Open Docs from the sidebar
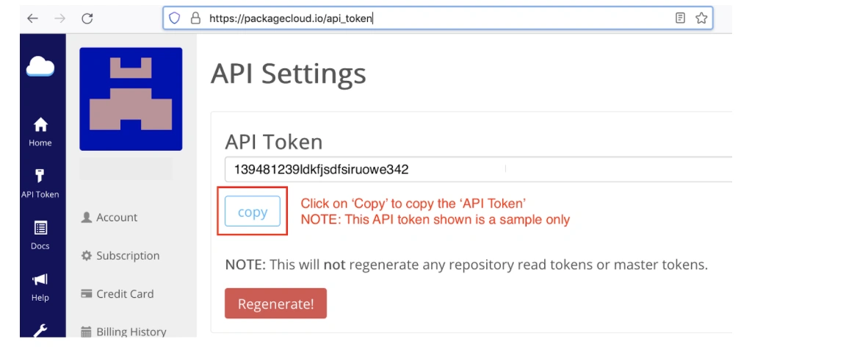The image size is (868, 347). (x=40, y=235)
